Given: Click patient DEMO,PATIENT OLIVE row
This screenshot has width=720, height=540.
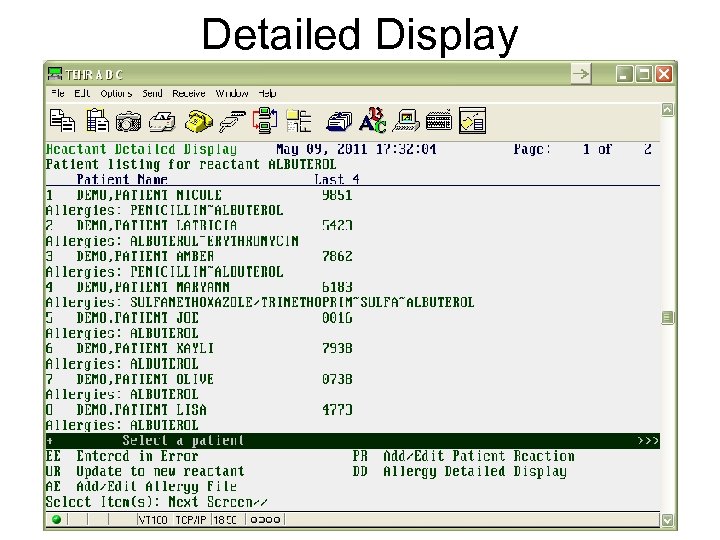Looking at the screenshot, I should 199,379.
